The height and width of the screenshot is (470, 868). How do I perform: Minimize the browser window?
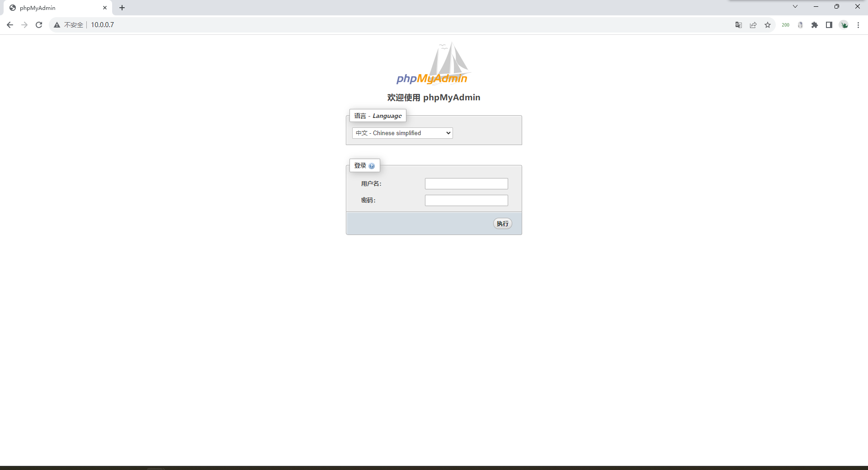point(816,6)
